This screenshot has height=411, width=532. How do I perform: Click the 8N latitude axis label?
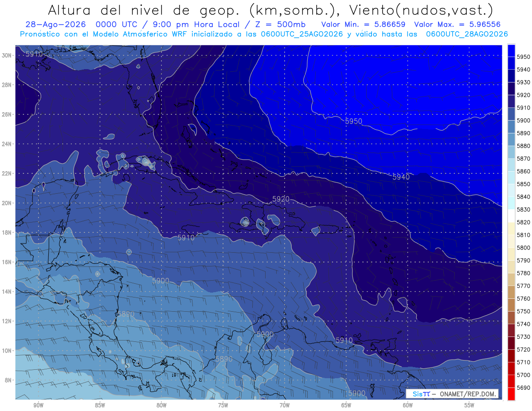coord(9,380)
